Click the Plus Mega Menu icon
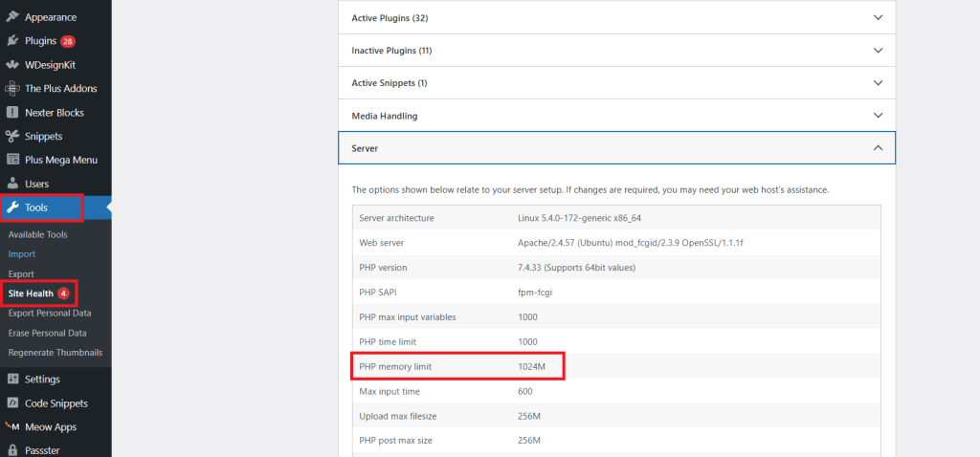Image resolution: width=980 pixels, height=457 pixels. point(11,160)
